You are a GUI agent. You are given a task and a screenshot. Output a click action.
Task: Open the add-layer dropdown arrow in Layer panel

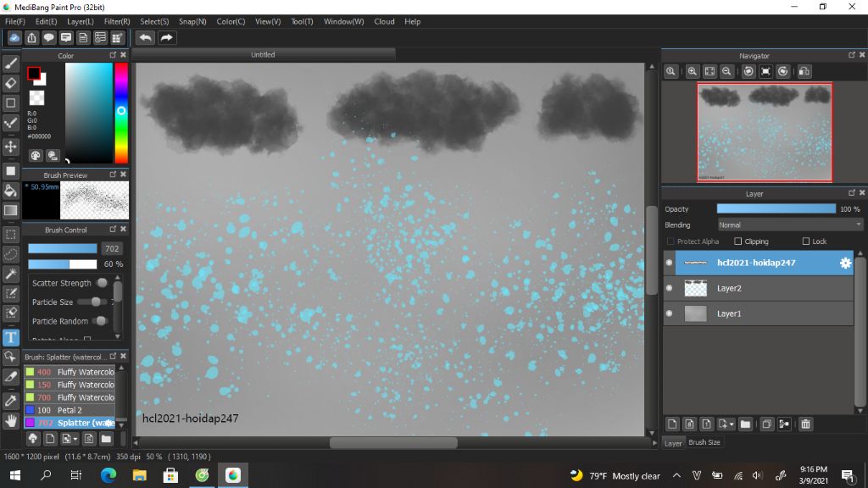coord(732,424)
